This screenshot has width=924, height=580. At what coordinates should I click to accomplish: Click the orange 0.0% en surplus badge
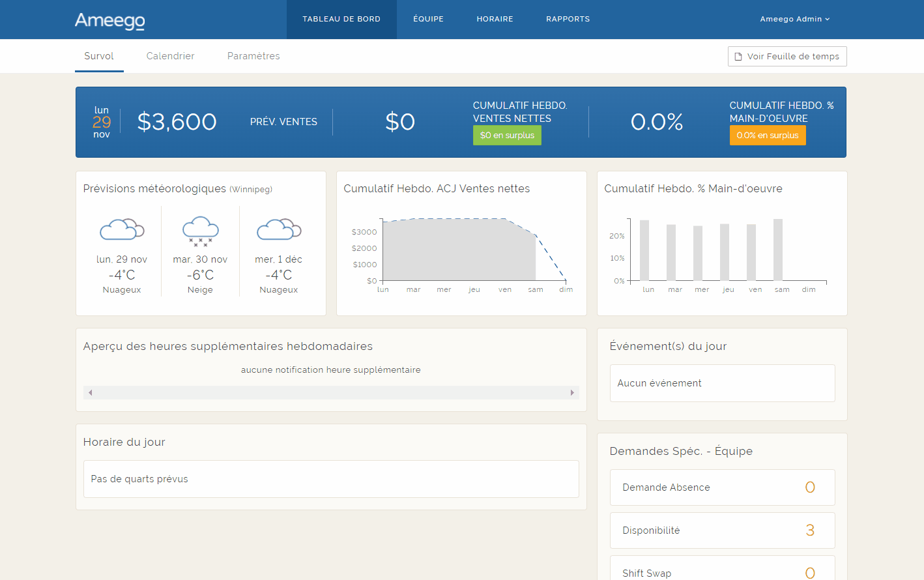[767, 136]
